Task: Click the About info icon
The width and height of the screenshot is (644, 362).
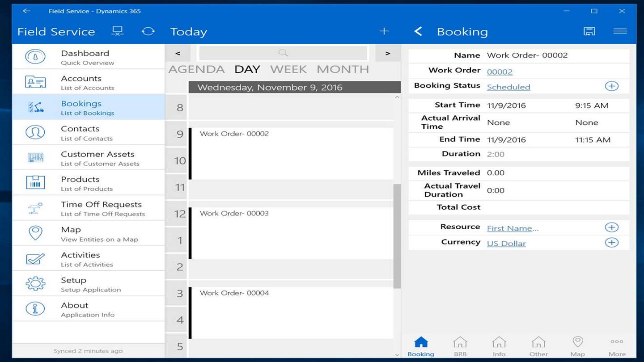Action: [35, 309]
